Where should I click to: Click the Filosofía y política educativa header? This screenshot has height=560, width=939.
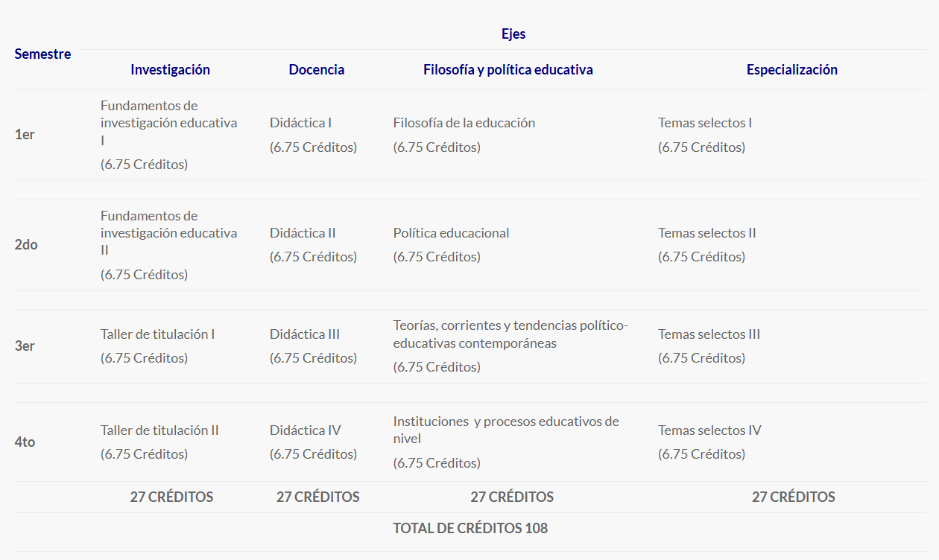point(508,69)
